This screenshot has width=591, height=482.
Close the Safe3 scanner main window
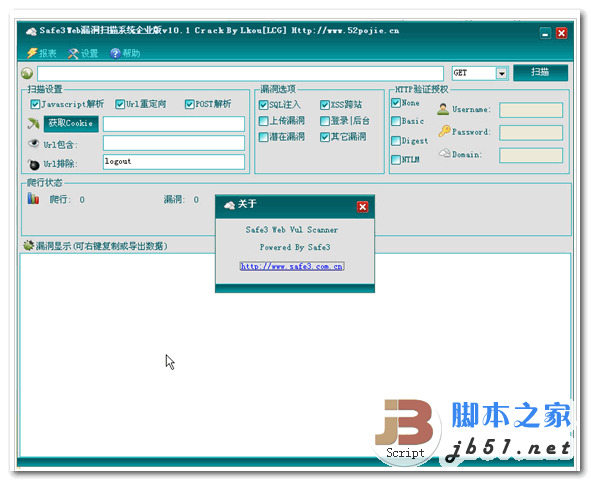pos(561,33)
